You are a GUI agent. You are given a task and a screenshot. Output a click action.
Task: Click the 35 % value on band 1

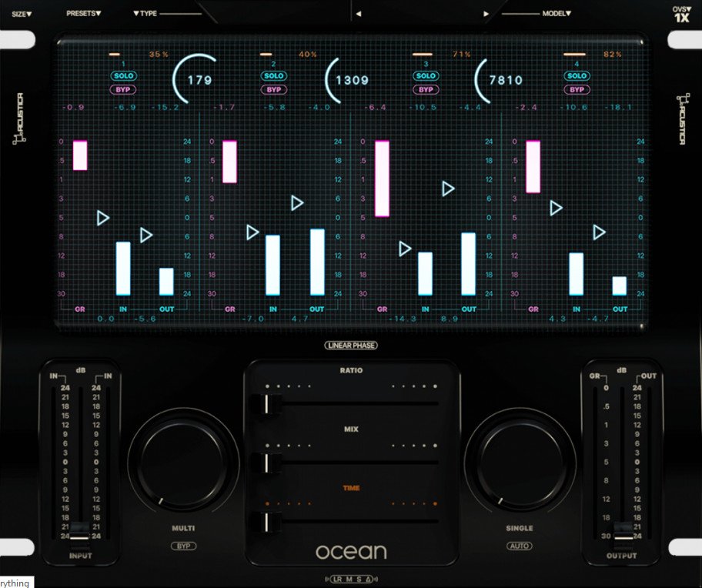[159, 55]
